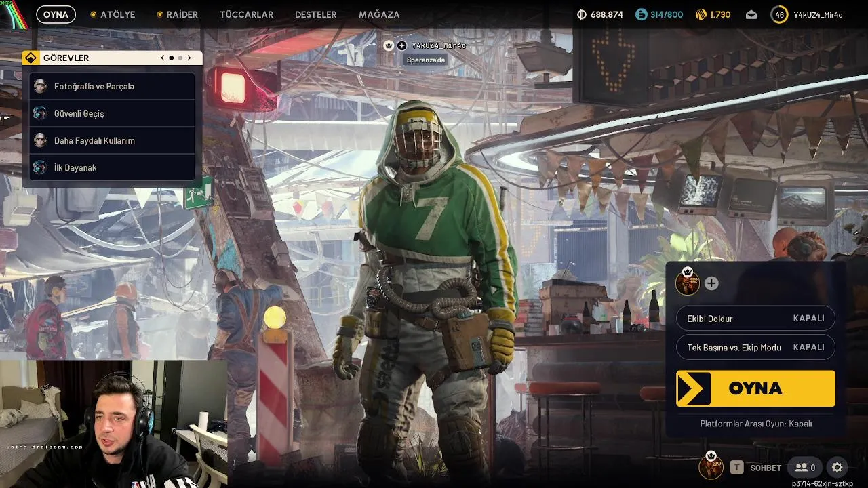
Task: Click the player avatar in the bottom bar
Action: (711, 467)
